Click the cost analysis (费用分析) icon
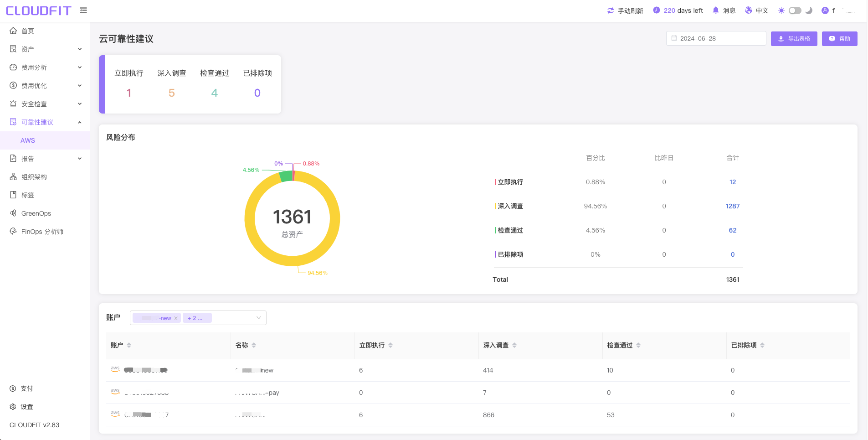Viewport: 868px width, 440px height. (13, 67)
